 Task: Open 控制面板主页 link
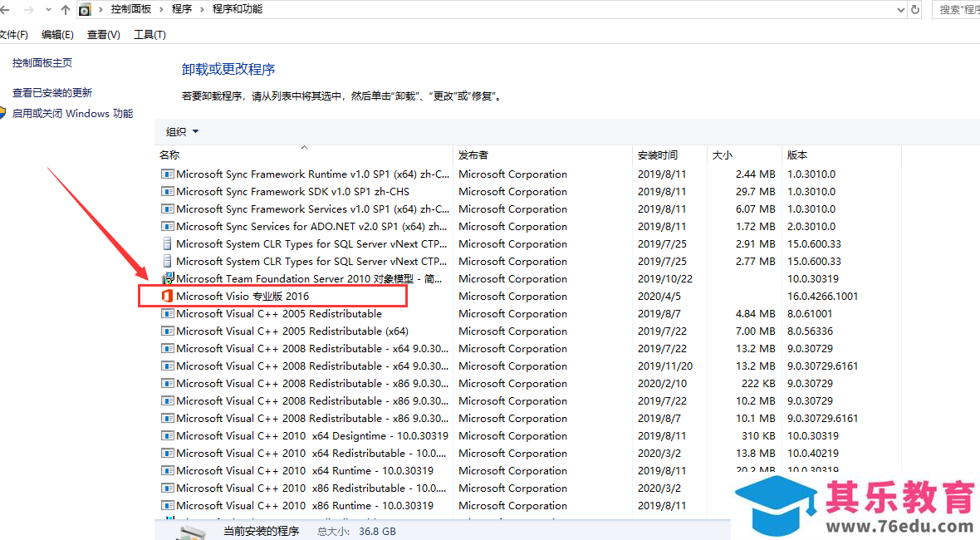pos(42,62)
